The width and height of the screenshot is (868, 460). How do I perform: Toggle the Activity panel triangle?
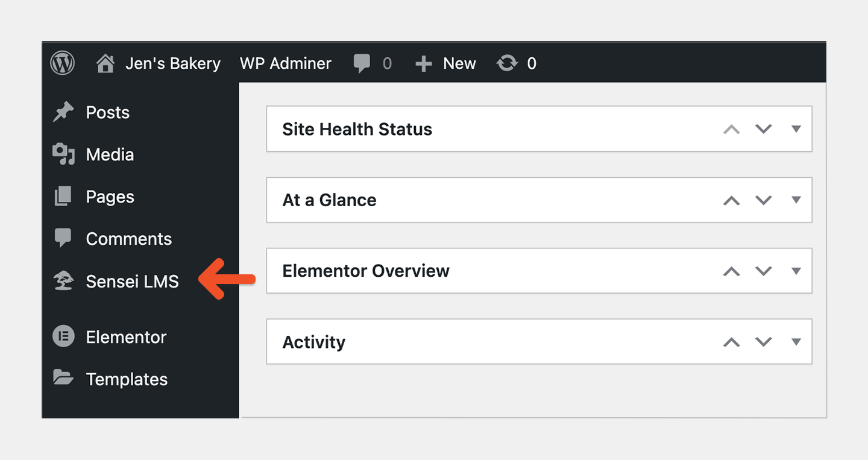(x=796, y=342)
